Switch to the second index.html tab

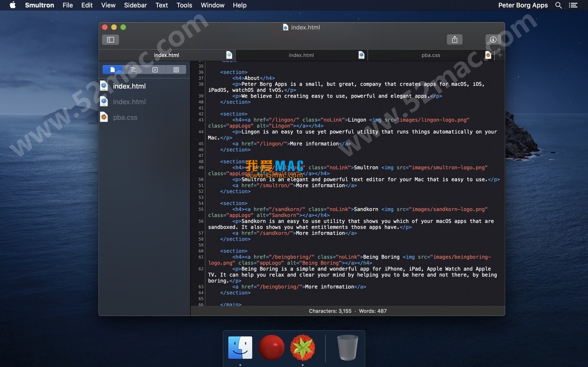tap(301, 55)
